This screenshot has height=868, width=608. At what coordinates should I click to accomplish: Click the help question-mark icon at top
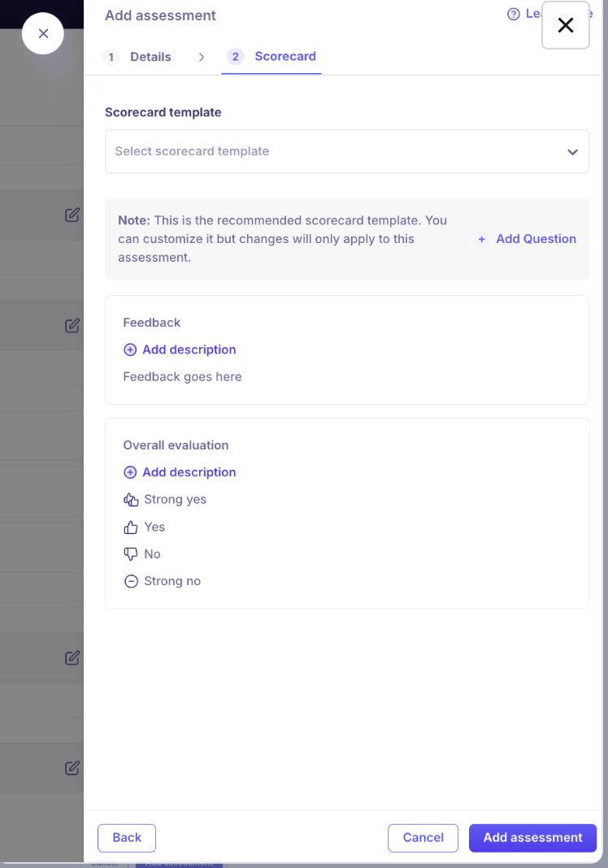pos(514,14)
